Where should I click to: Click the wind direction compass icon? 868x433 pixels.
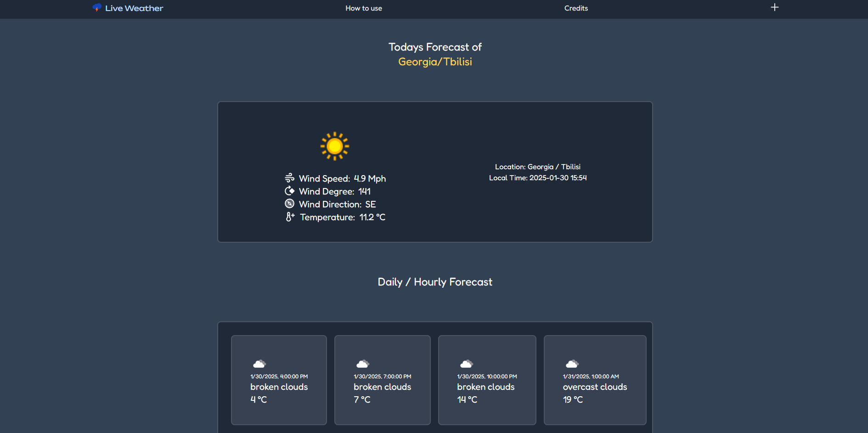point(289,204)
